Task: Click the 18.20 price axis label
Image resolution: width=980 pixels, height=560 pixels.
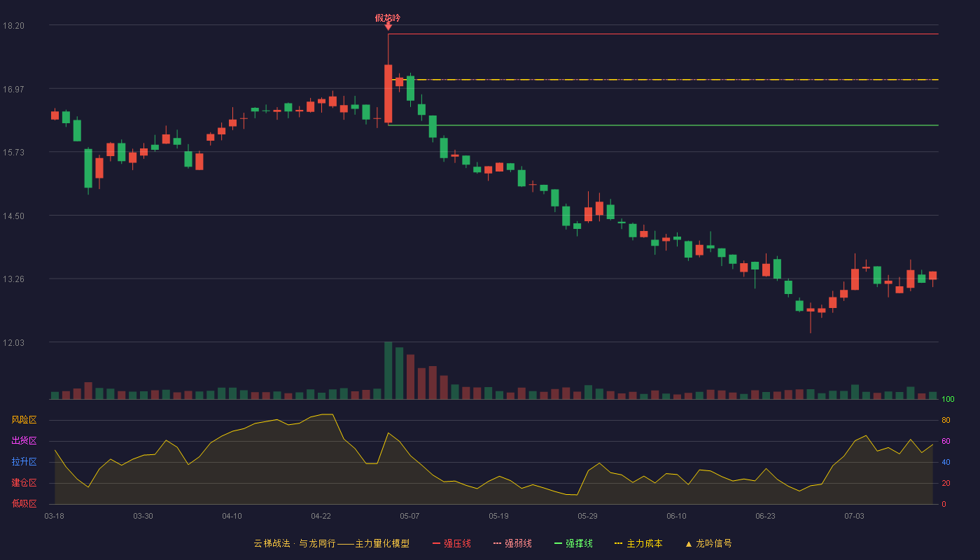Action: point(13,26)
